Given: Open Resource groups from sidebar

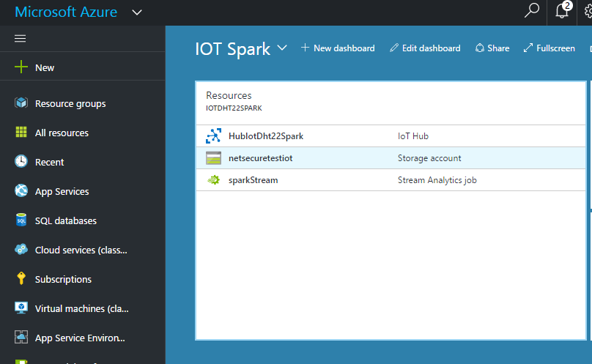Looking at the screenshot, I should (x=70, y=104).
